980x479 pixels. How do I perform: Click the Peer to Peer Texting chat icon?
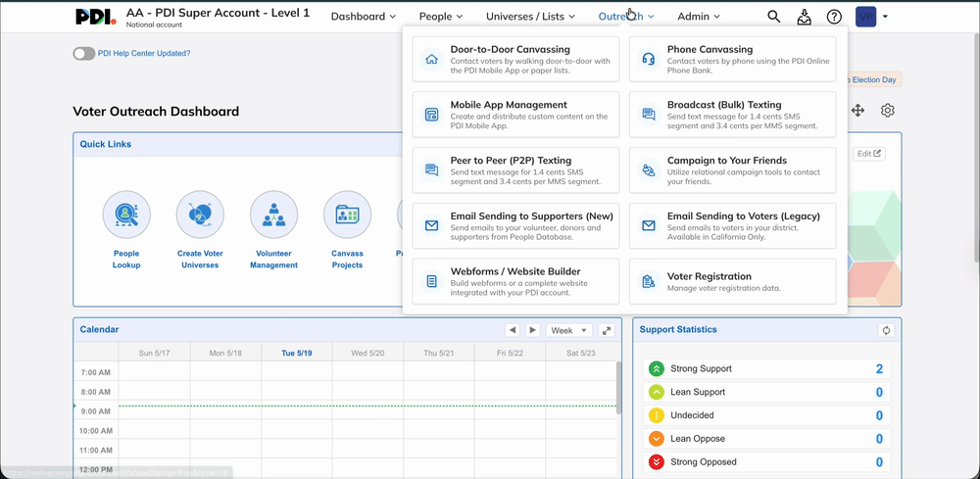click(x=431, y=170)
